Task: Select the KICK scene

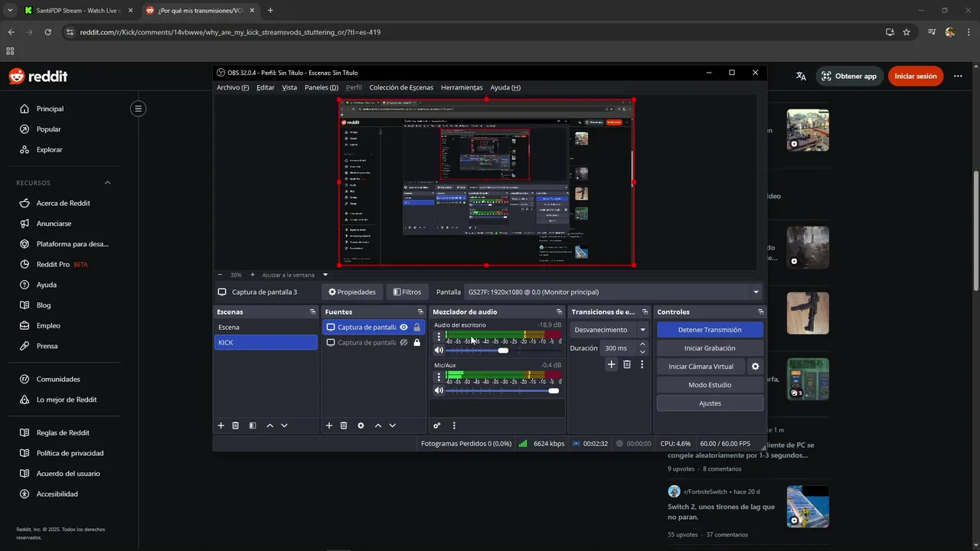Action: (x=266, y=342)
